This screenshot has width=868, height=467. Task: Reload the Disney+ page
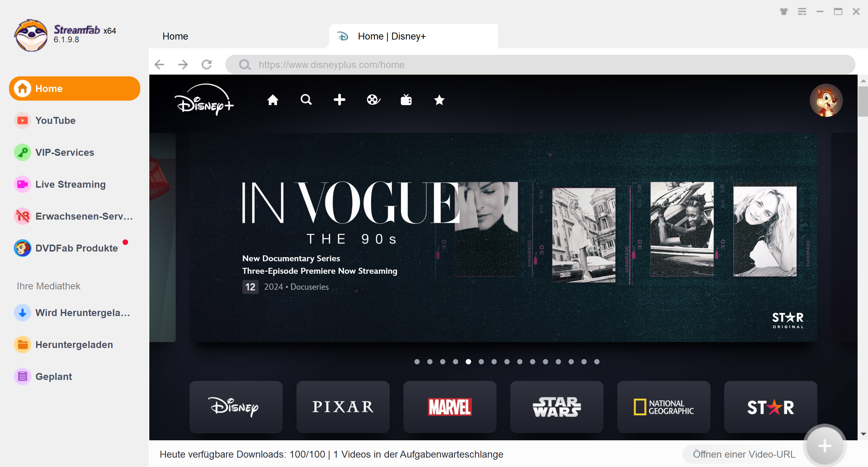(x=207, y=65)
